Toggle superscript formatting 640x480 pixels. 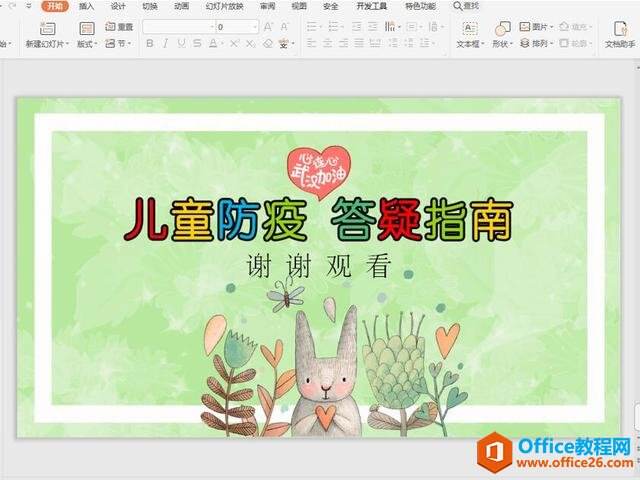click(234, 43)
